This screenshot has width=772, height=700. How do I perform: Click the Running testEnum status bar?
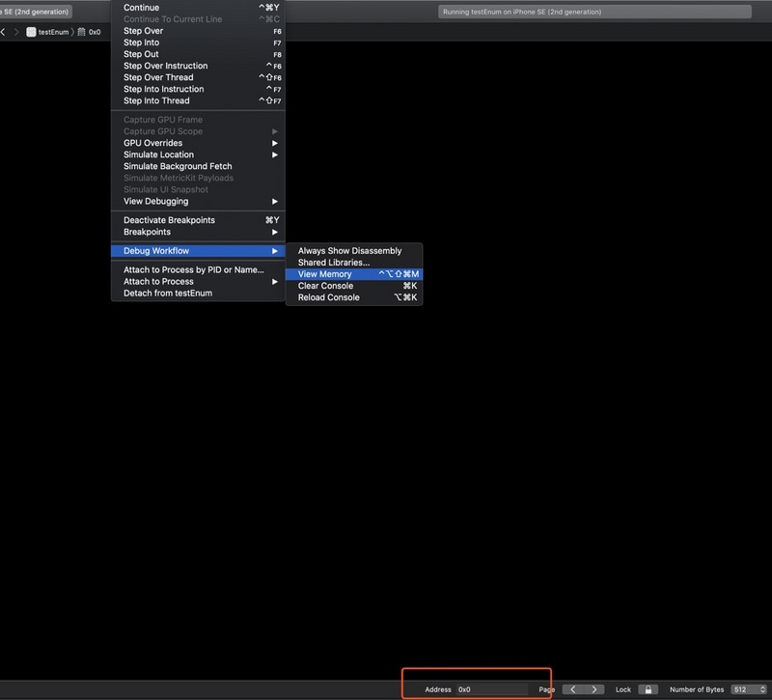[x=593, y=12]
